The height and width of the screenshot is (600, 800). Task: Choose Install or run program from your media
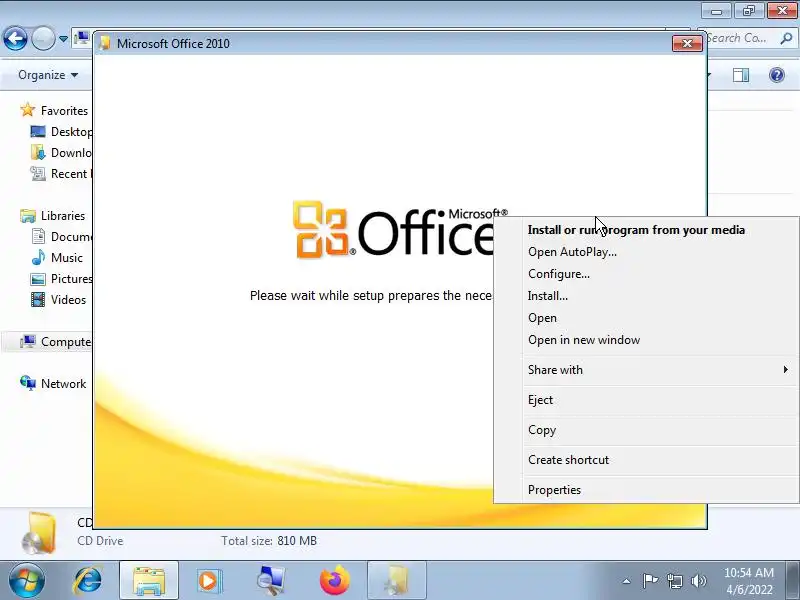(636, 230)
